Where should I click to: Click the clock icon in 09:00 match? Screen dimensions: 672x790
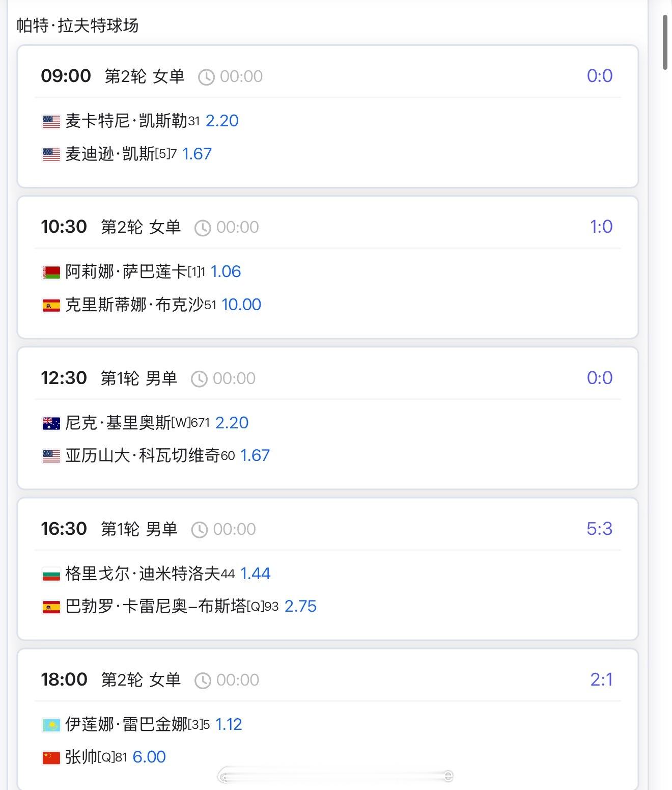point(206,77)
